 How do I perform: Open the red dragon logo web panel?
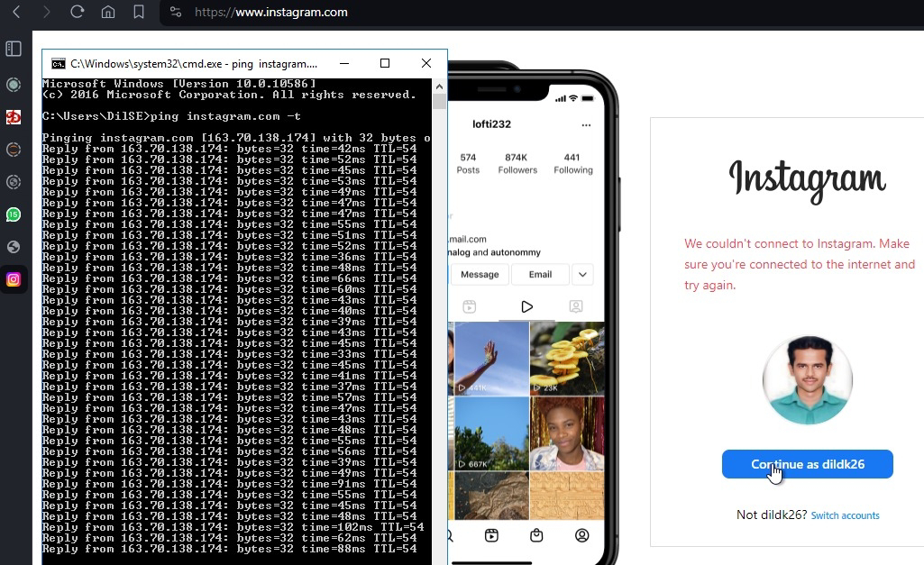14,117
